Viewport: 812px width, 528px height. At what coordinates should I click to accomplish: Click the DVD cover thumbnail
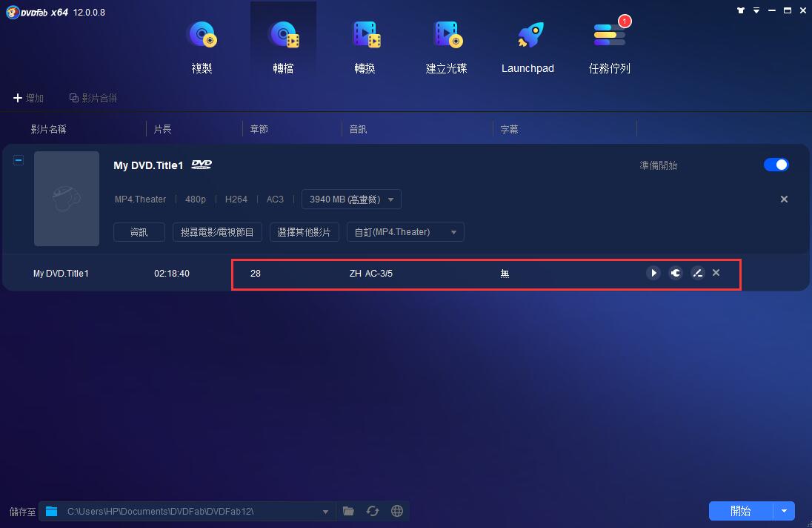coord(67,199)
